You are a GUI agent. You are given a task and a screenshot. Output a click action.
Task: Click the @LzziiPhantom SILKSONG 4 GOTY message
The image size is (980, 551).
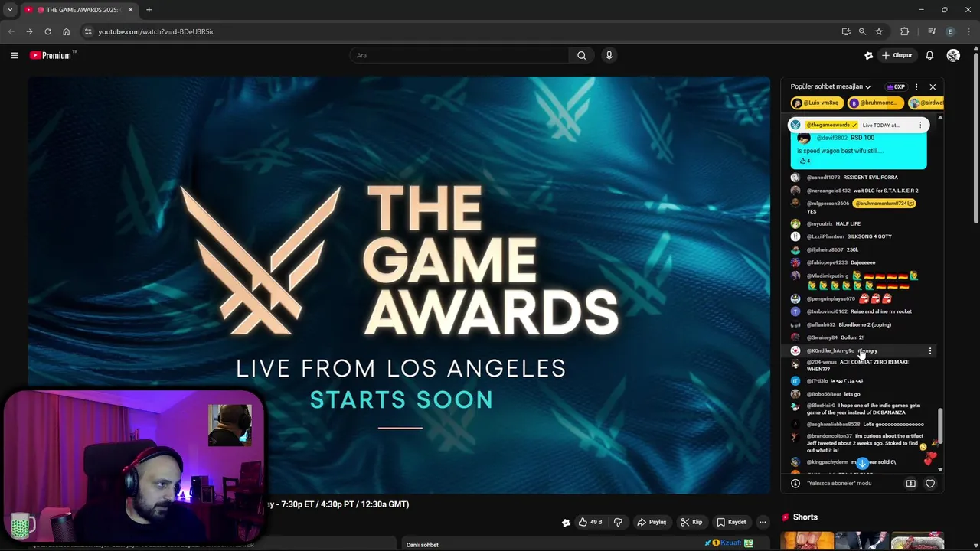[x=858, y=236]
